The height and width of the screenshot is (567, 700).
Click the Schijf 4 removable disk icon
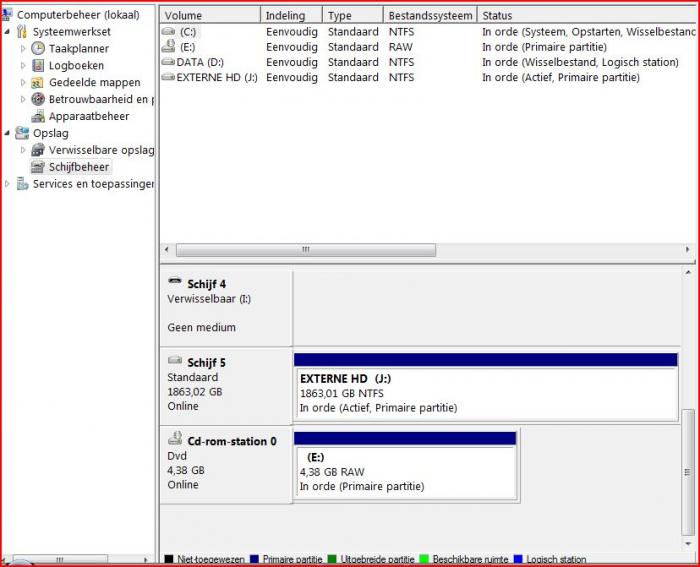click(x=175, y=281)
